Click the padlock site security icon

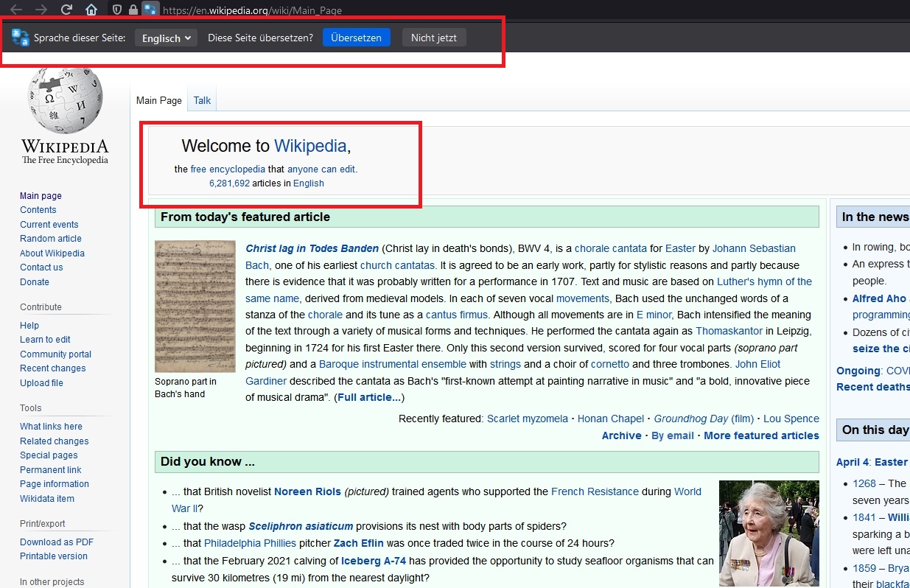pos(133,10)
